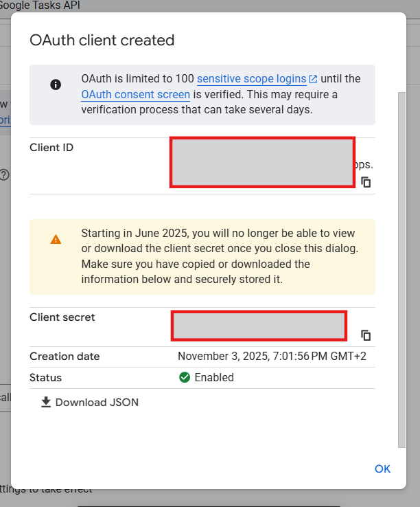Click the OAuth client created dialog title
420x507 pixels.
tap(102, 40)
